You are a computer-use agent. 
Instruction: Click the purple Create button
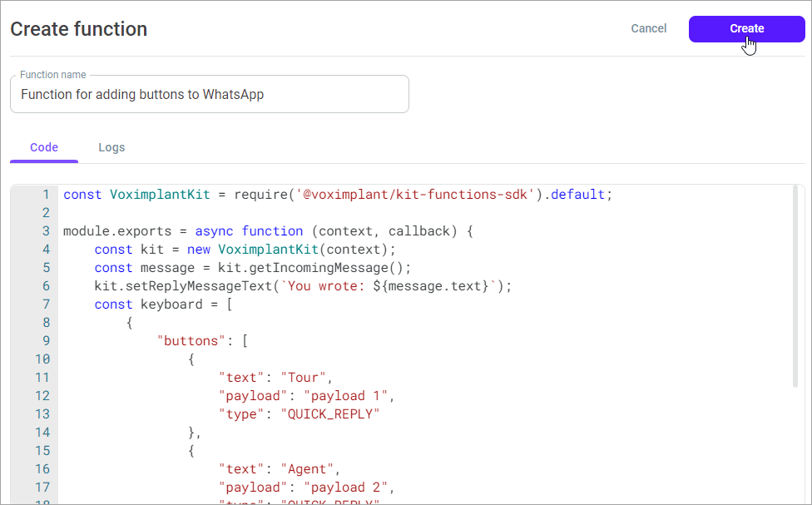point(746,28)
